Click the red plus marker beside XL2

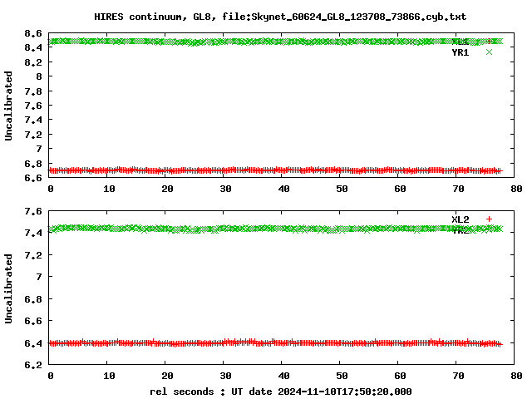click(489, 219)
